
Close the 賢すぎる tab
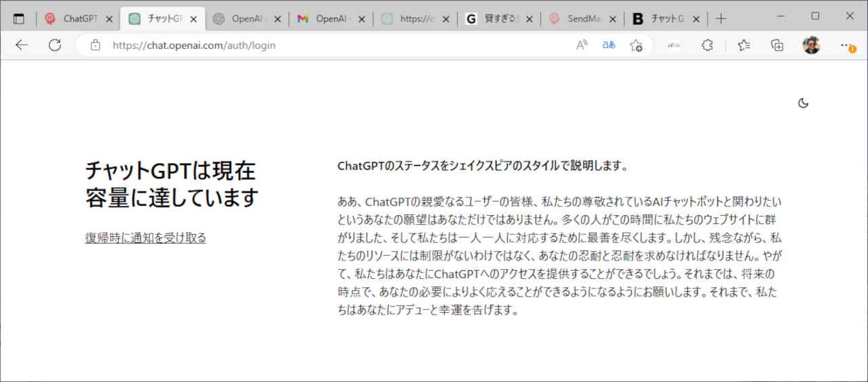pyautogui.click(x=530, y=19)
